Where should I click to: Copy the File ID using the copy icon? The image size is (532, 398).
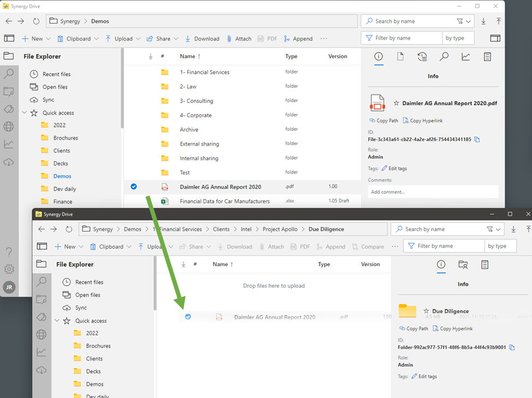[477, 140]
